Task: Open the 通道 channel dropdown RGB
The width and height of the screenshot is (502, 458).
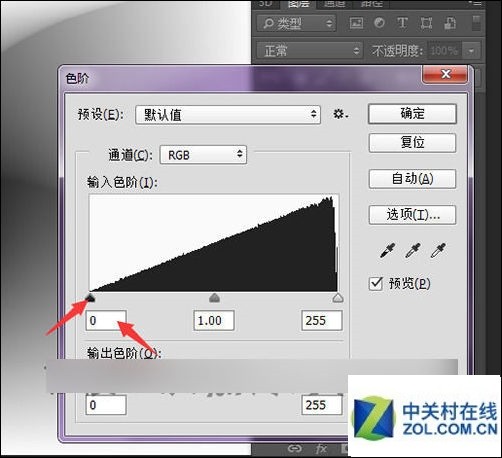Action: click(203, 155)
